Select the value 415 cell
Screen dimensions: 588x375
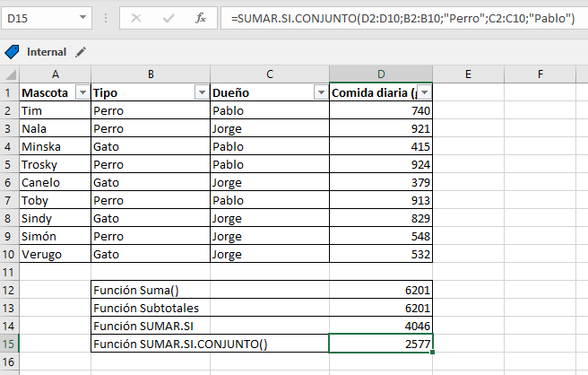[x=381, y=146]
